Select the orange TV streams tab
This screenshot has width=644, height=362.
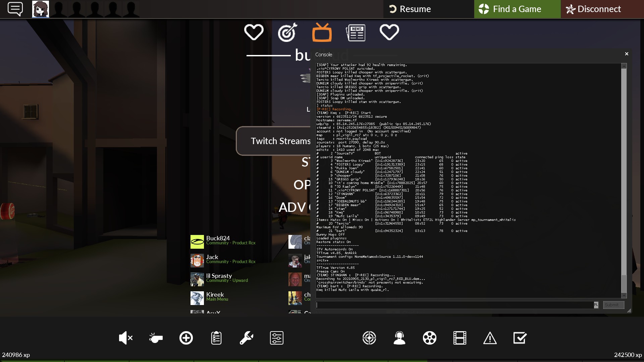(322, 33)
